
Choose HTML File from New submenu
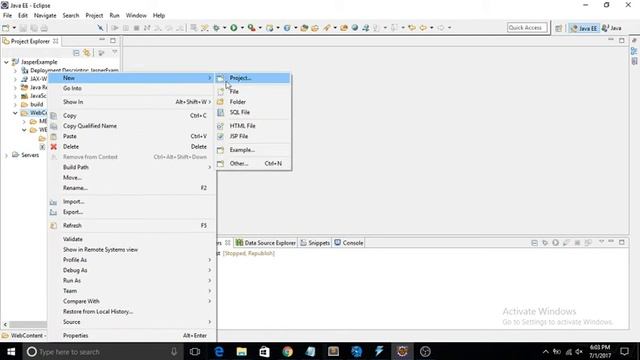tap(253, 126)
